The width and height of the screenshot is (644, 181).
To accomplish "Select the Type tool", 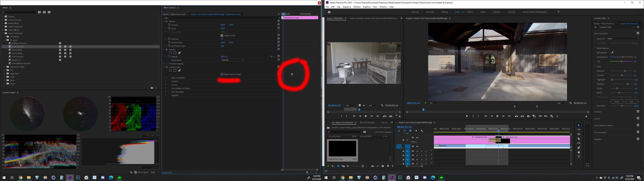I will pyautogui.click(x=578, y=157).
